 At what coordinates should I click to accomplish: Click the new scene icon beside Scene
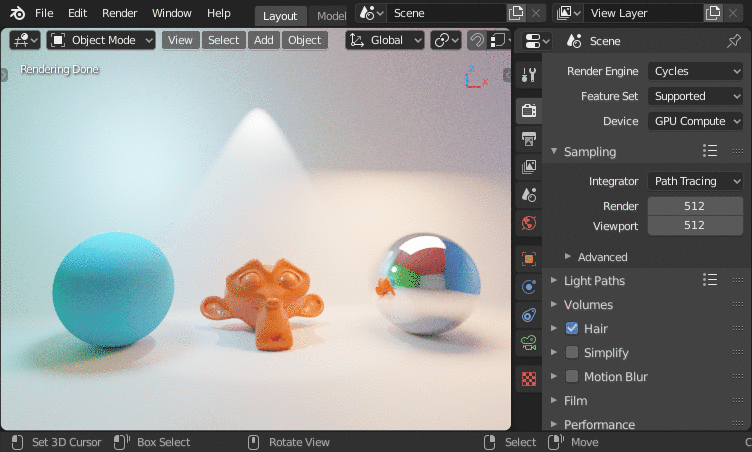click(x=516, y=13)
